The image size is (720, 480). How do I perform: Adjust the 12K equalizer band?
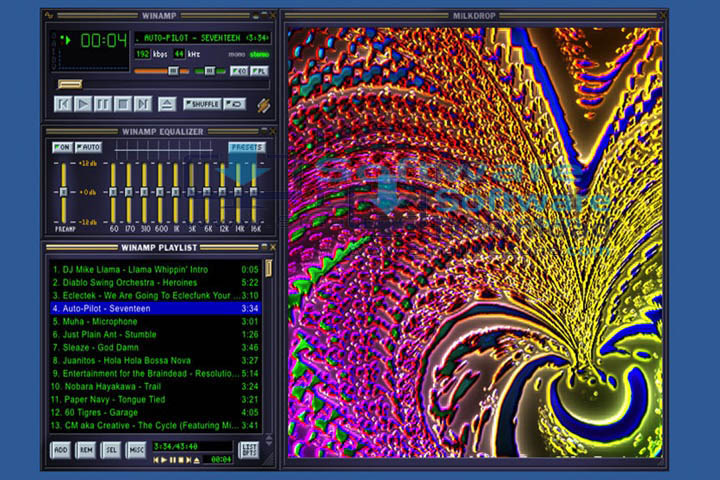pyautogui.click(x=223, y=192)
